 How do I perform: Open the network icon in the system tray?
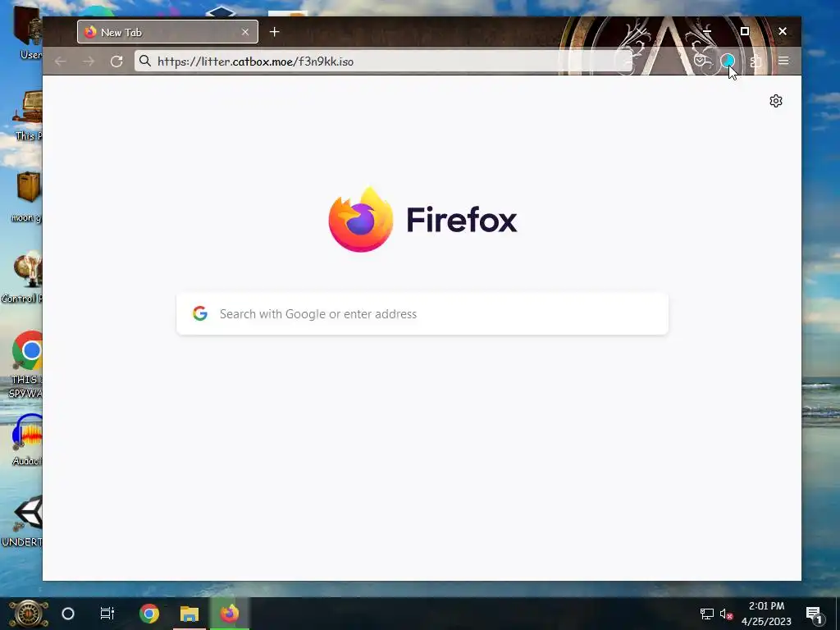coord(707,614)
